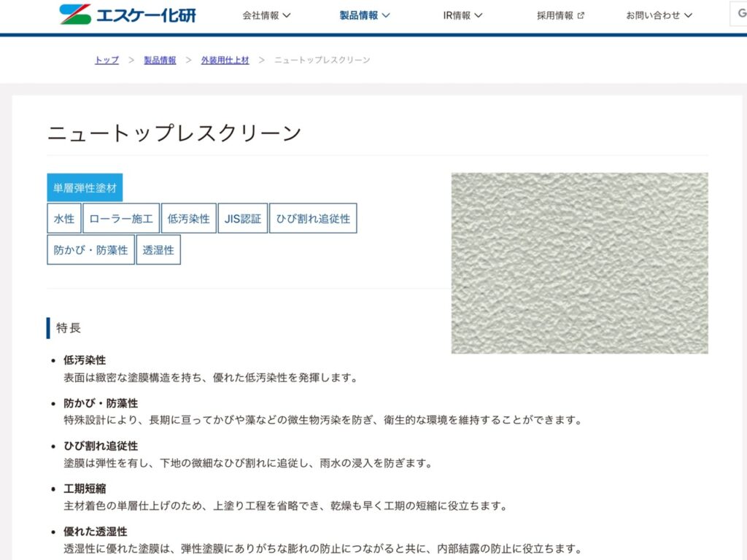Click the 低汚染性 feature tag

(189, 219)
